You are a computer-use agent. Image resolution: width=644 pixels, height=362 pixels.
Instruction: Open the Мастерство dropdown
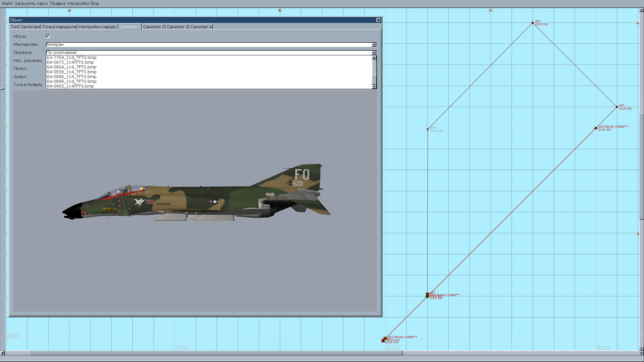374,45
